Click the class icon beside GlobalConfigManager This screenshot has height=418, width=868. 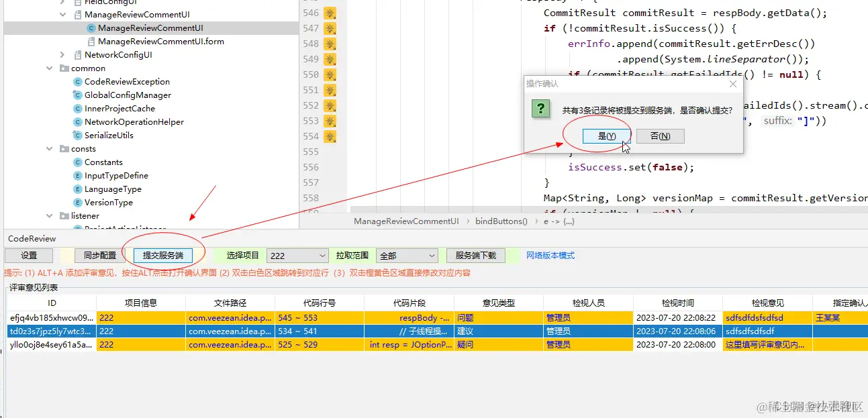point(78,95)
